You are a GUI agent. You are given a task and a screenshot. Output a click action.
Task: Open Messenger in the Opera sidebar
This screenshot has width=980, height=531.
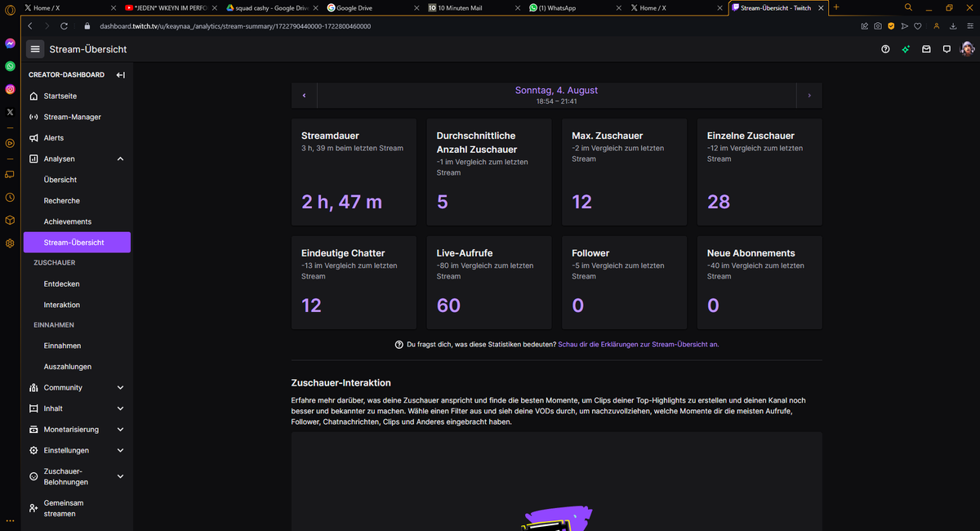[x=10, y=44]
